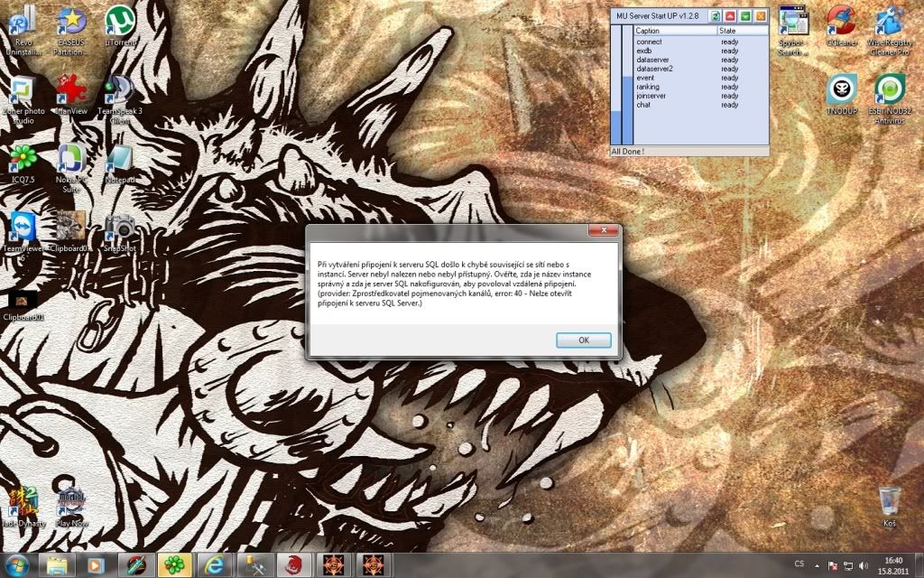Click the red up-arrow button in MU Server
Image resolution: width=924 pixels, height=578 pixels.
(x=730, y=16)
